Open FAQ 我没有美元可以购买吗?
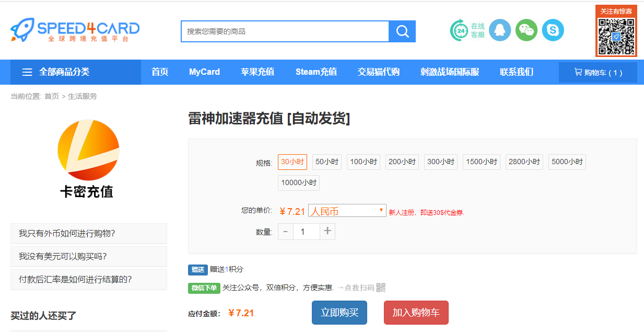 coord(89,256)
